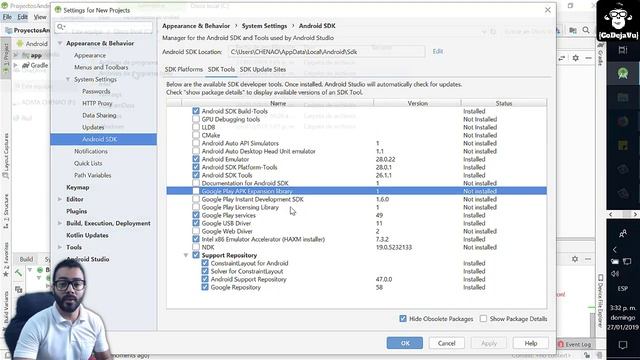The height and width of the screenshot is (360, 640).
Task: Expand Build, Execution, Deployment node
Action: [60, 223]
